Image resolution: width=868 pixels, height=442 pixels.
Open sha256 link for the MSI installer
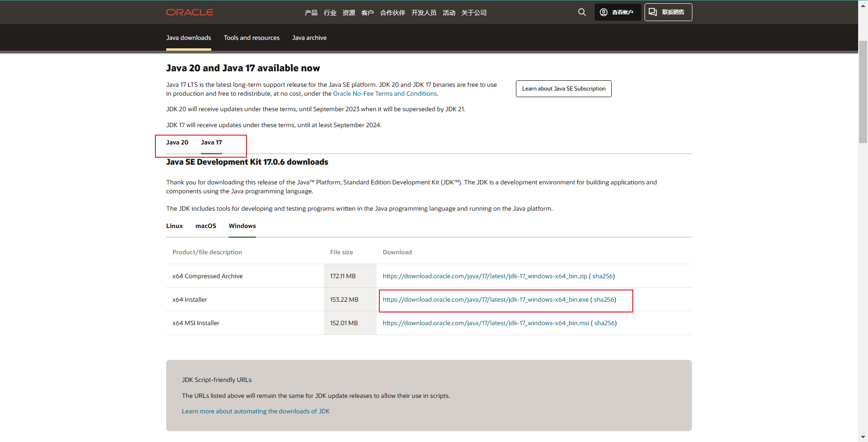tap(605, 323)
